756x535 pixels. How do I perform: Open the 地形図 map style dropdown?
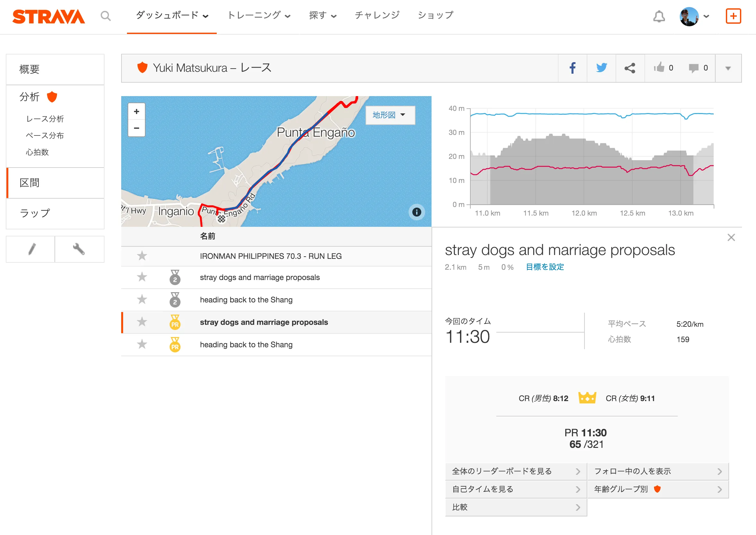(390, 115)
